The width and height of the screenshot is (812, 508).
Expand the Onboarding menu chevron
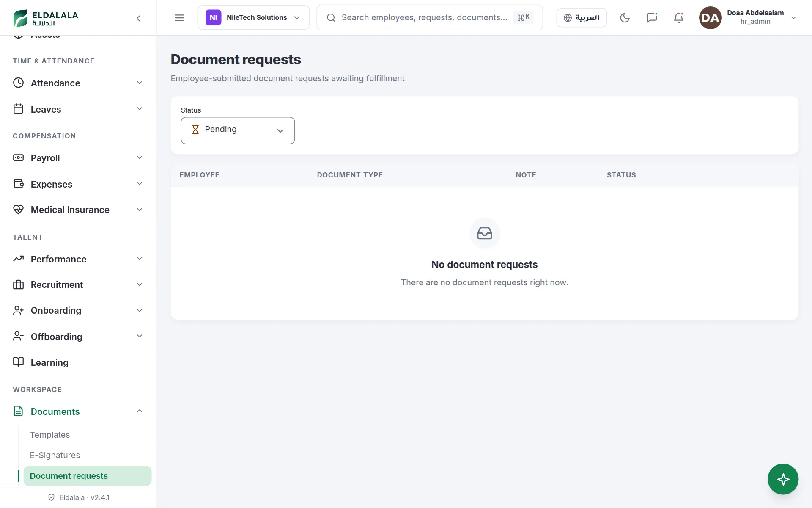coord(140,310)
